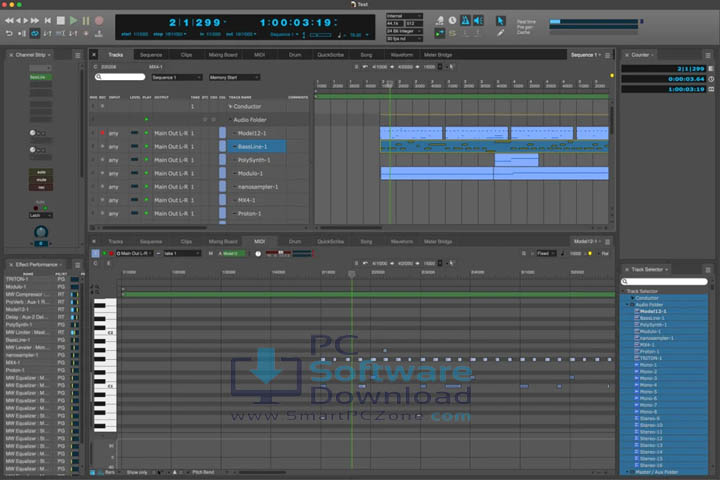720x480 pixels.
Task: Open the Latch automation mode dropdown
Action: point(41,215)
